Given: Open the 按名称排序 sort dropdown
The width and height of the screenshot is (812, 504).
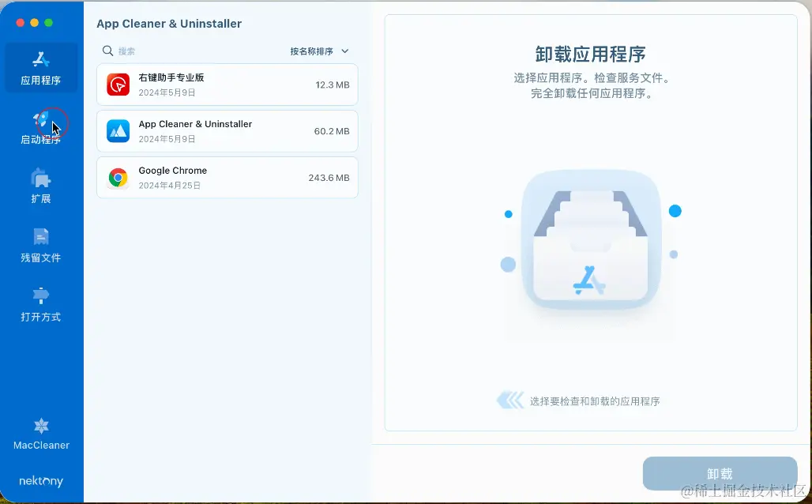Looking at the screenshot, I should click(x=320, y=51).
